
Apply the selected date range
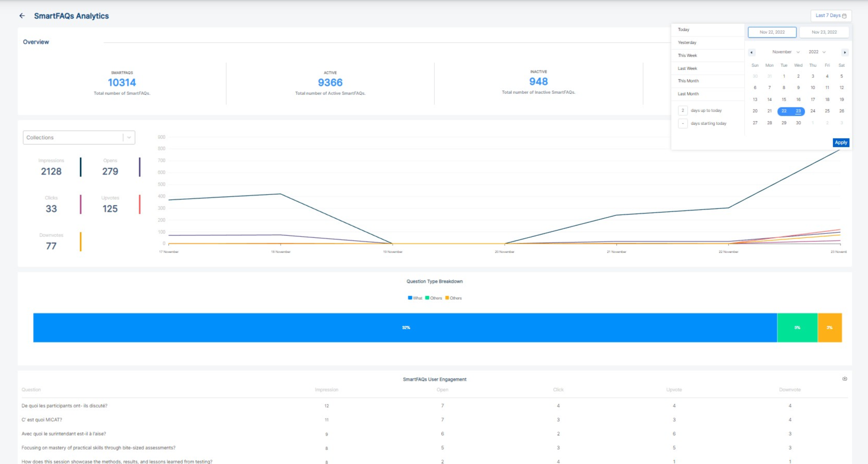point(841,143)
